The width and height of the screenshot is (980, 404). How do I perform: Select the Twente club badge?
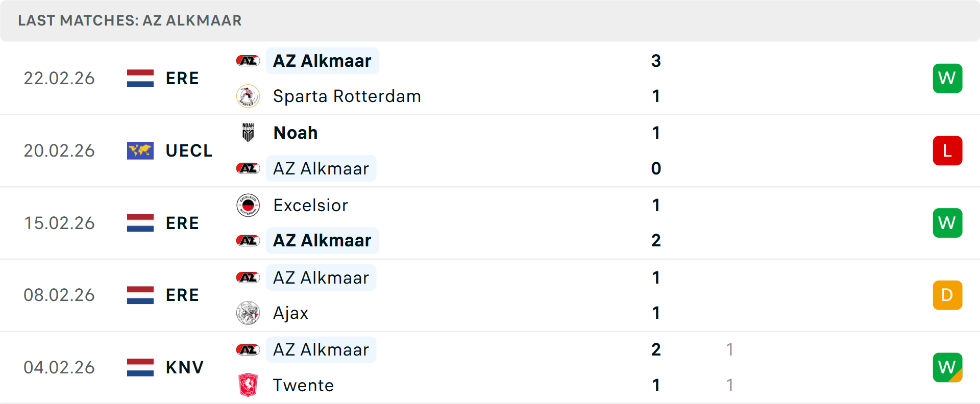[x=248, y=385]
